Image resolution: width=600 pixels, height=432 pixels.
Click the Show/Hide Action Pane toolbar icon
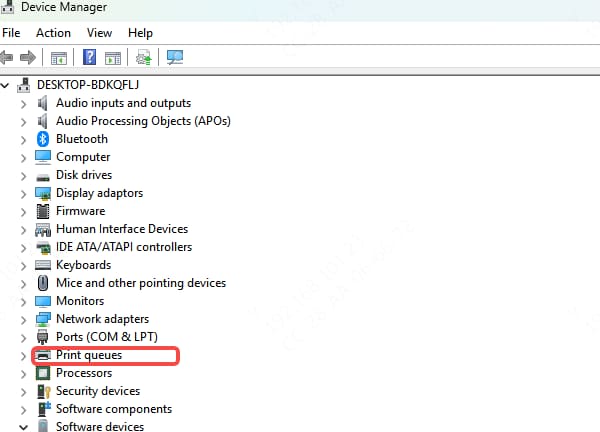pos(113,58)
